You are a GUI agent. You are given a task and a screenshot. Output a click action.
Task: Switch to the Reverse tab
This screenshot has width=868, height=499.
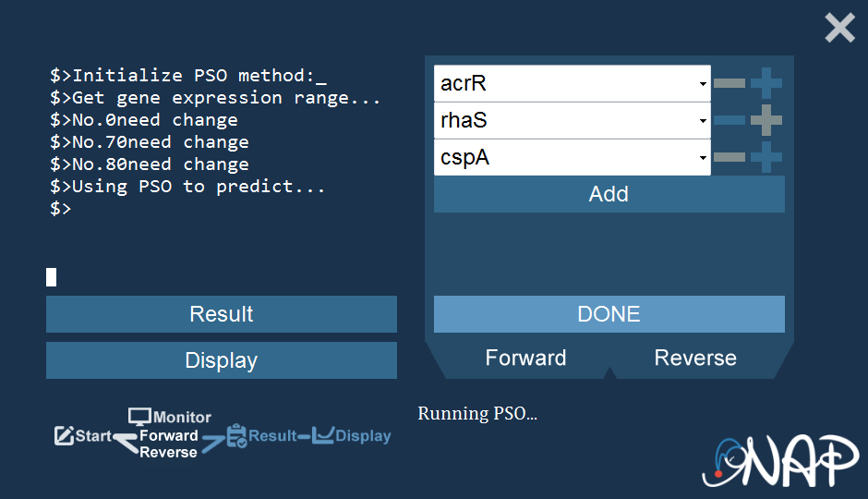pos(695,359)
